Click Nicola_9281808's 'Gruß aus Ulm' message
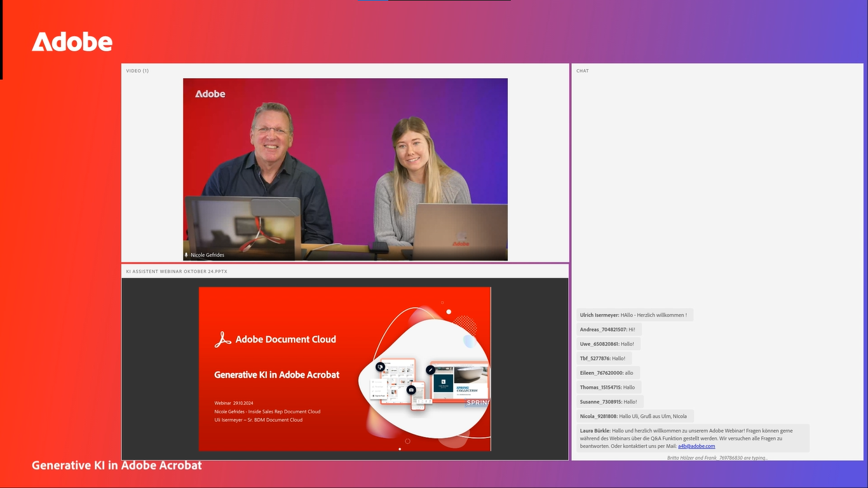868x488 pixels. (635, 416)
